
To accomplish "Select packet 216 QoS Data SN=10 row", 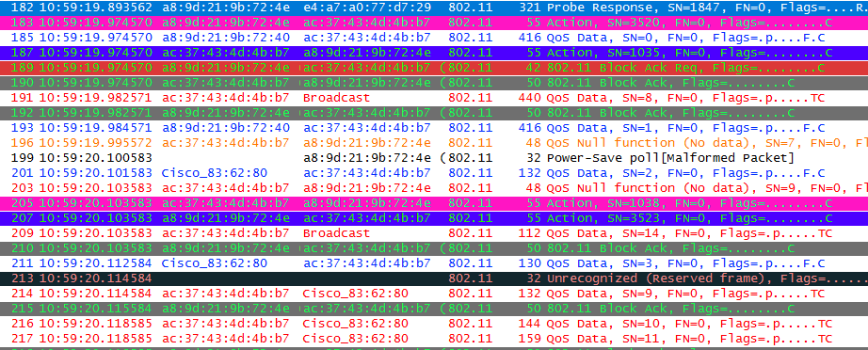I will (x=434, y=323).
